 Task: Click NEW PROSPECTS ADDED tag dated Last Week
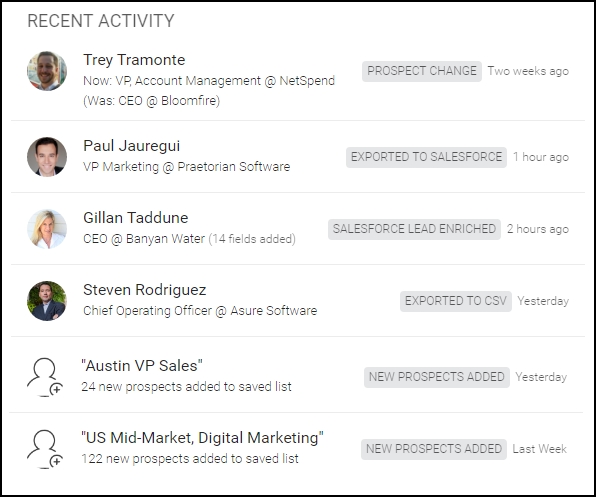tap(434, 449)
